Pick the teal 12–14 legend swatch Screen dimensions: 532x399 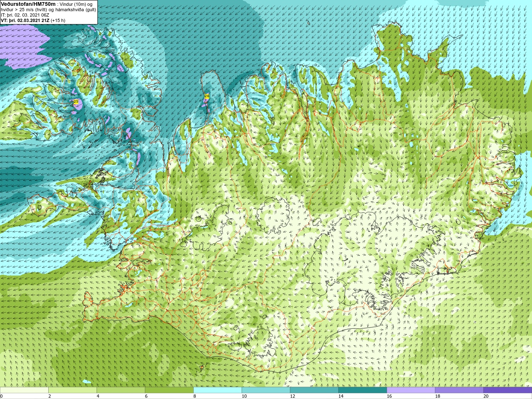pos(314,390)
